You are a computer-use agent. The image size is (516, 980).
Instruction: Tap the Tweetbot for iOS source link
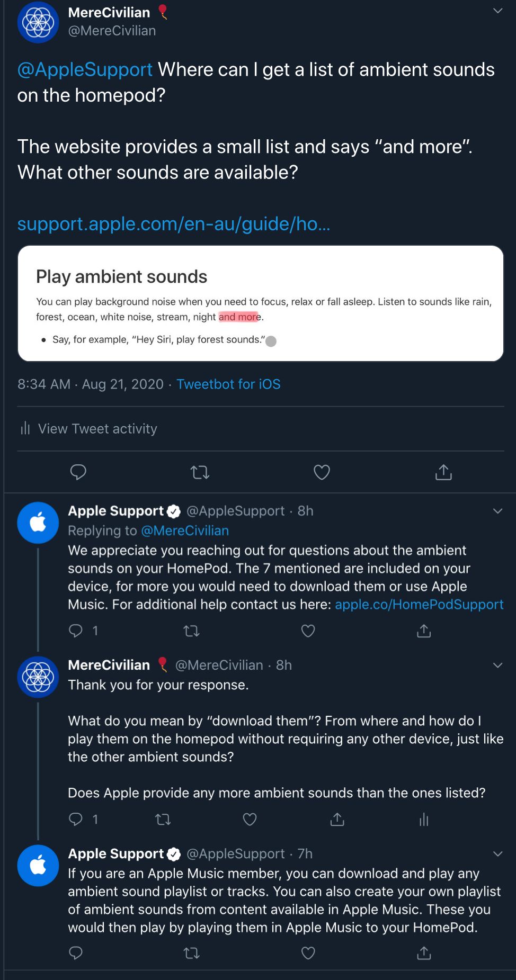point(228,384)
